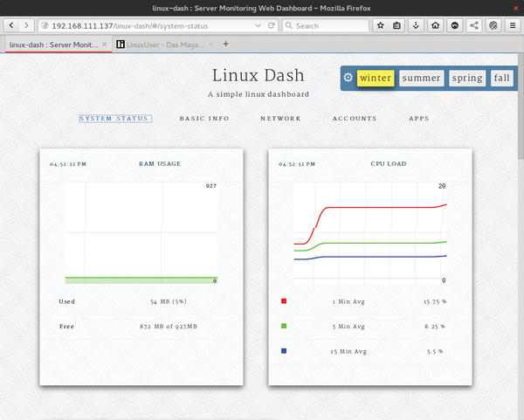
Task: Reload the page with the refresh icon
Action: pos(272,25)
